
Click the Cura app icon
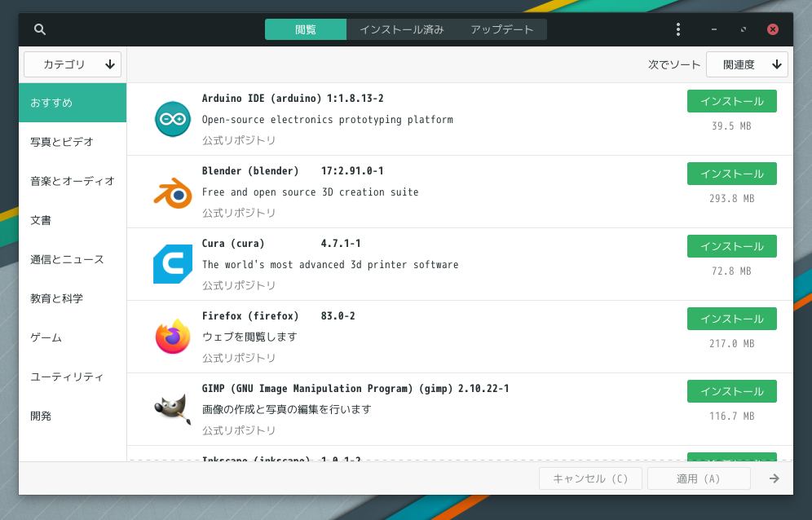(173, 264)
